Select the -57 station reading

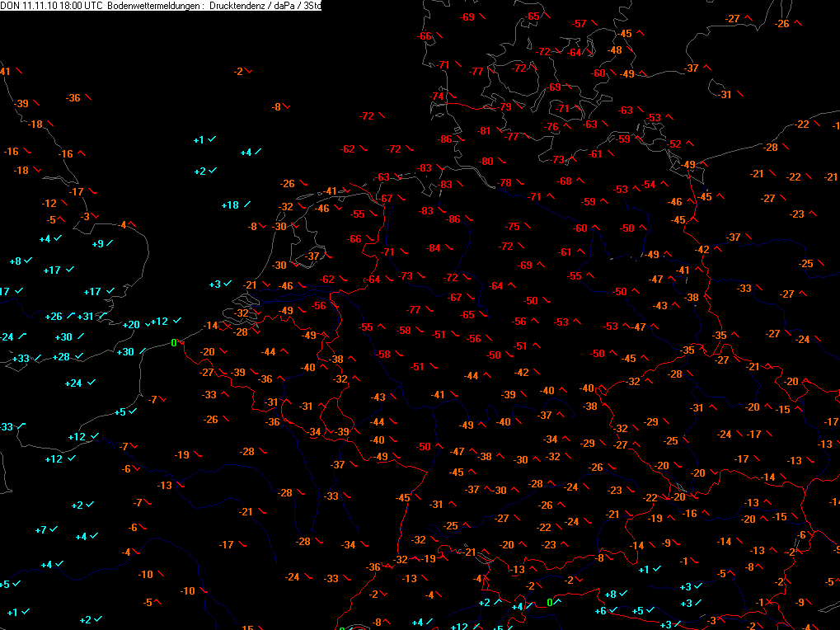(x=580, y=24)
